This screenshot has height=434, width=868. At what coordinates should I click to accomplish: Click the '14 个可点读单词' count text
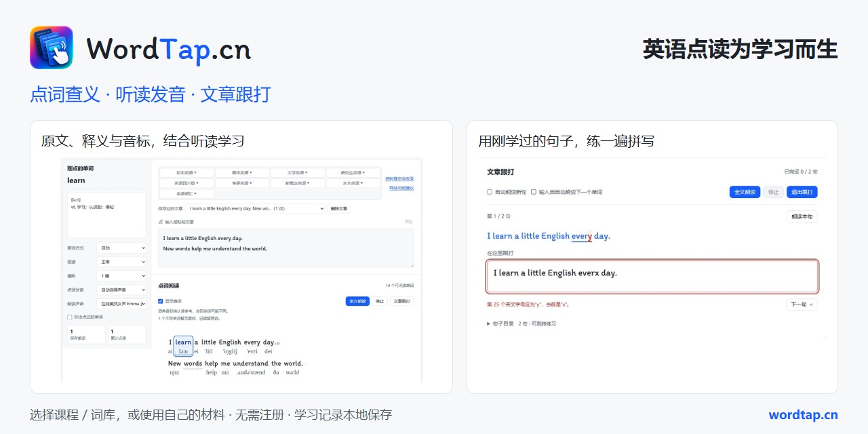point(399,286)
